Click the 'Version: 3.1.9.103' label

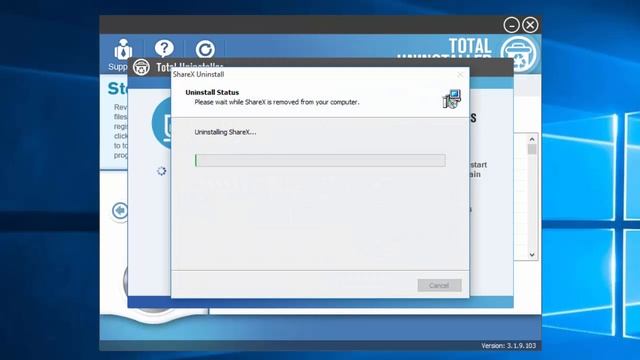(x=508, y=346)
